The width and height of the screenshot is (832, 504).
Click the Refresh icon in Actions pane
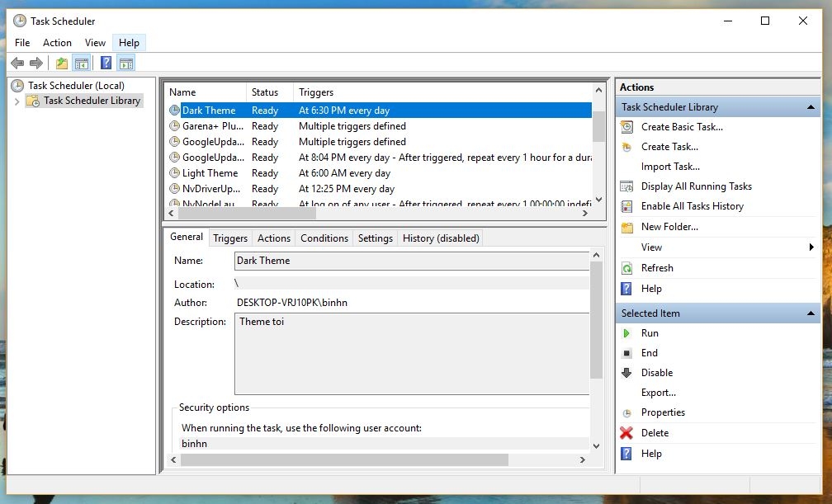(627, 268)
